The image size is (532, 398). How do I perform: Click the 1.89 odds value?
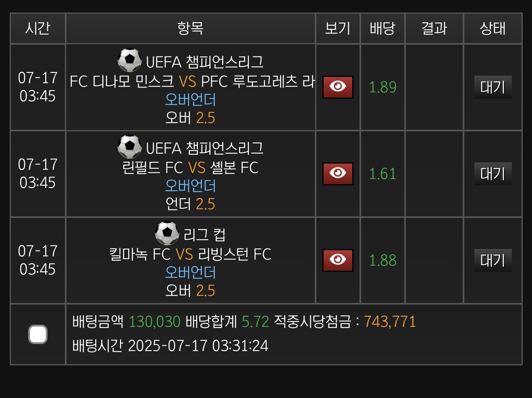pyautogui.click(x=382, y=87)
